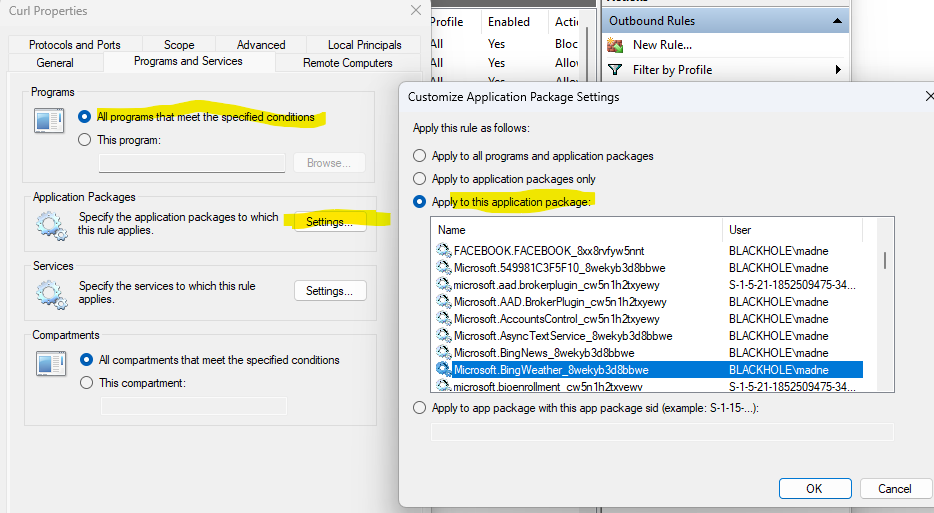The height and width of the screenshot is (513, 934).
Task: Select All programs that meet specified conditions
Action: click(85, 117)
